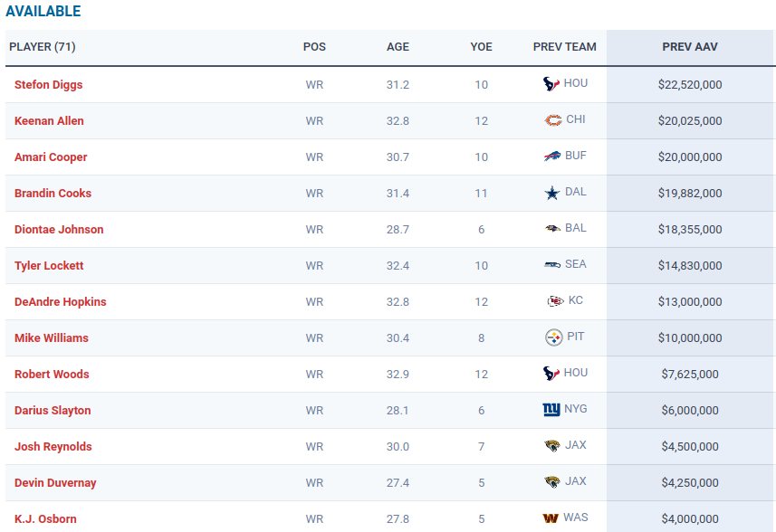Screen dimensions: 776x532
Task: Open Darius Slayton player profile
Action: (x=53, y=411)
